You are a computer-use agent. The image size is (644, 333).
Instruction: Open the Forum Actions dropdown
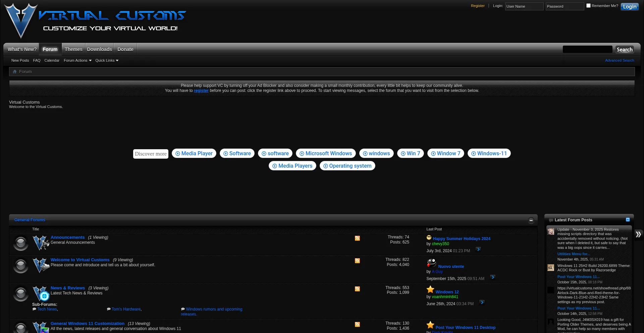click(x=77, y=61)
